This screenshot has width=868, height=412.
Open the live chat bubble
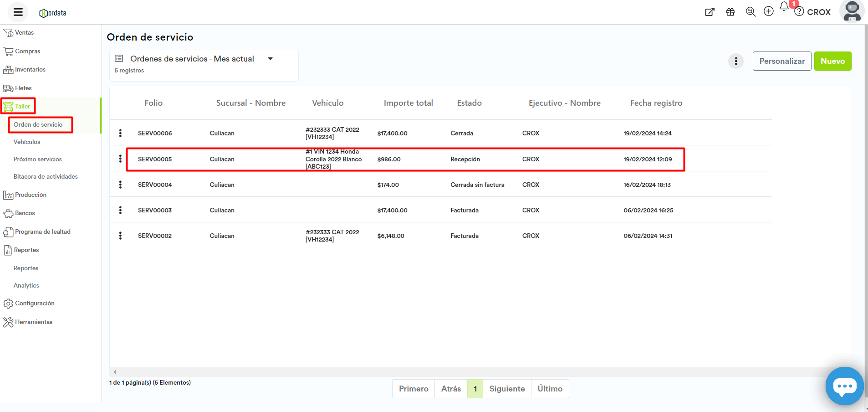[x=844, y=386]
